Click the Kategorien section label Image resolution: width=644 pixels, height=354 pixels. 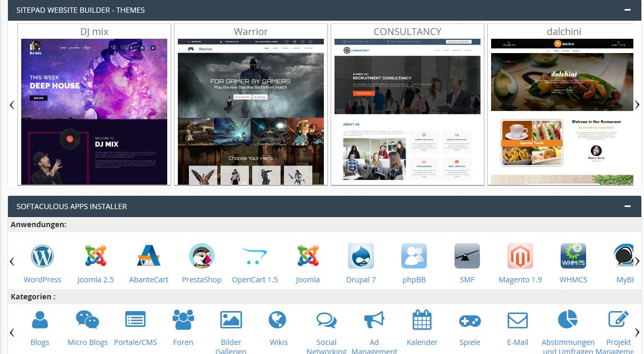(33, 297)
